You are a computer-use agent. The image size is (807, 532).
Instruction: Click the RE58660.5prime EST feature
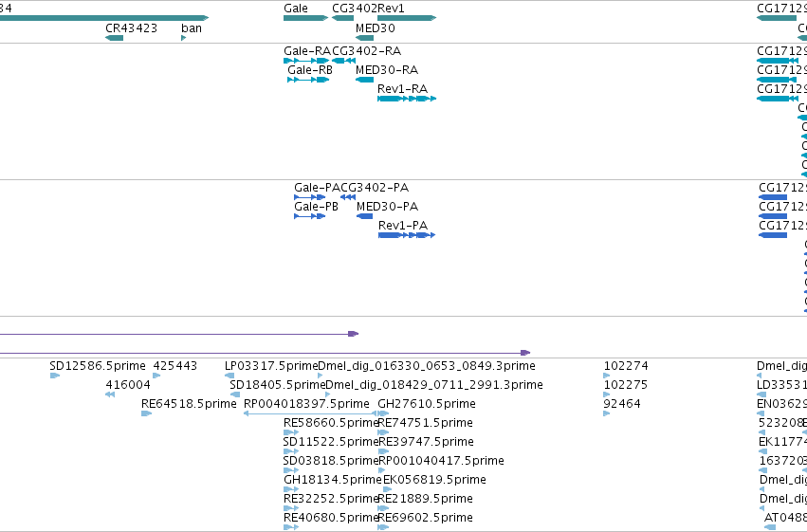point(291,432)
